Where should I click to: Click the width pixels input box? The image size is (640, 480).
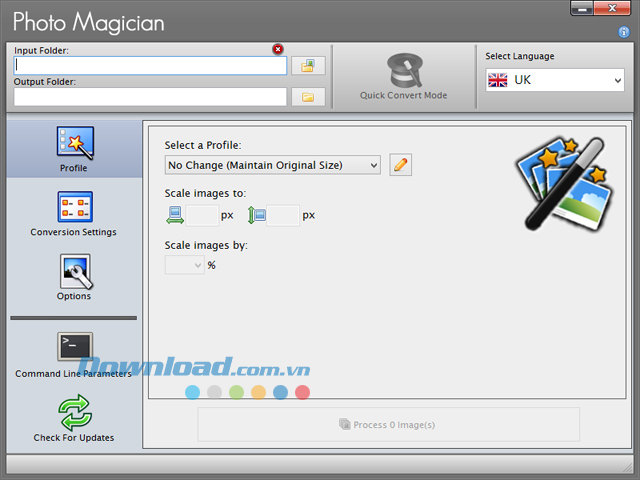pos(202,216)
